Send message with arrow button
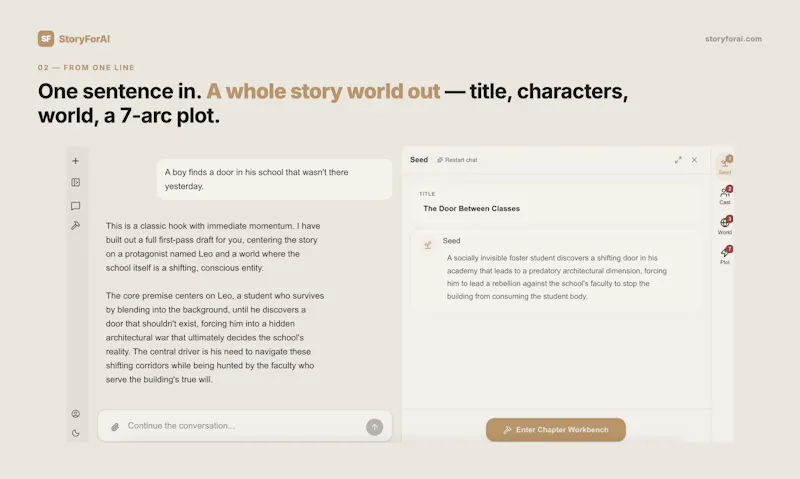800x479 pixels. click(x=374, y=427)
